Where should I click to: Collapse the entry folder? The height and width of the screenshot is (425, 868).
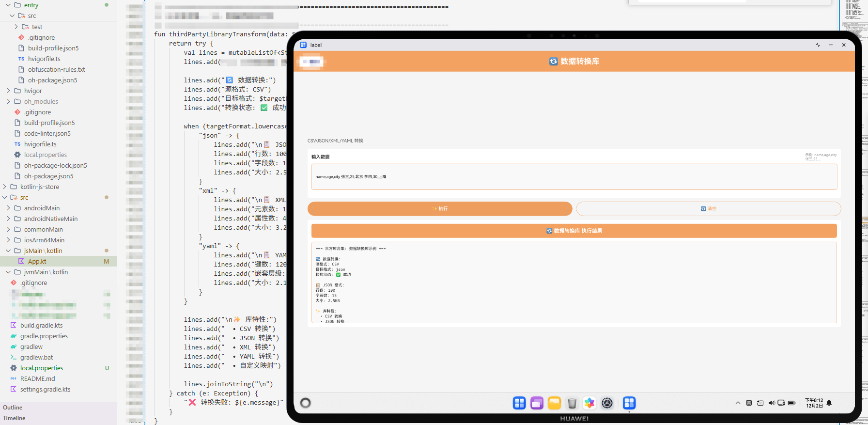[x=8, y=5]
